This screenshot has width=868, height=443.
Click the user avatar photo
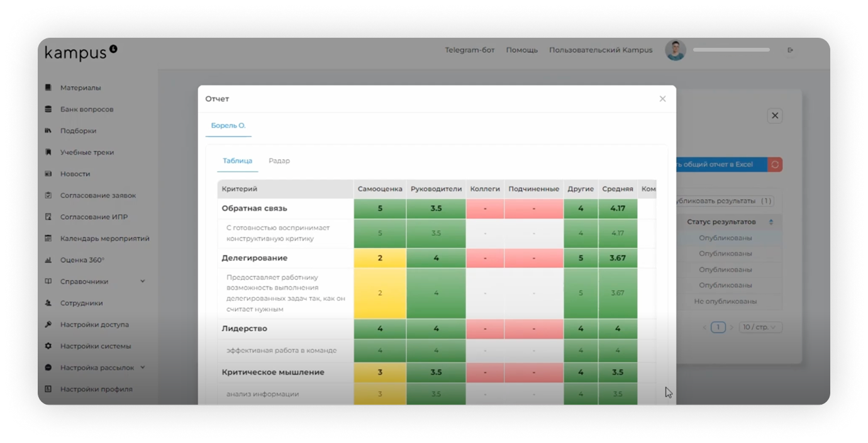[x=676, y=50]
